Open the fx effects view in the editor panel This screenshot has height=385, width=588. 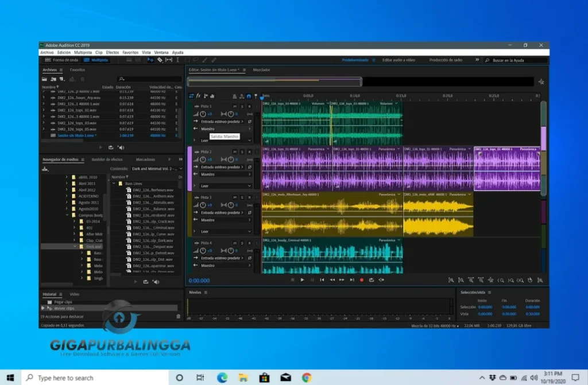[198, 96]
